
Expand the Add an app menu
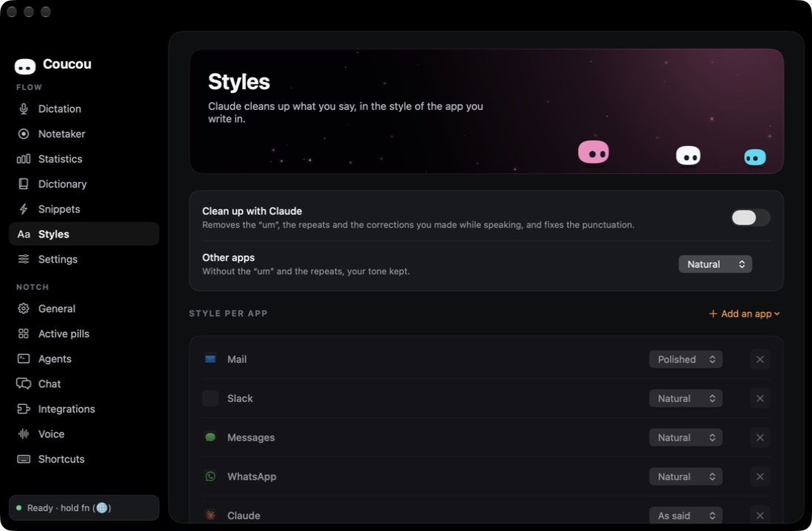[744, 313]
